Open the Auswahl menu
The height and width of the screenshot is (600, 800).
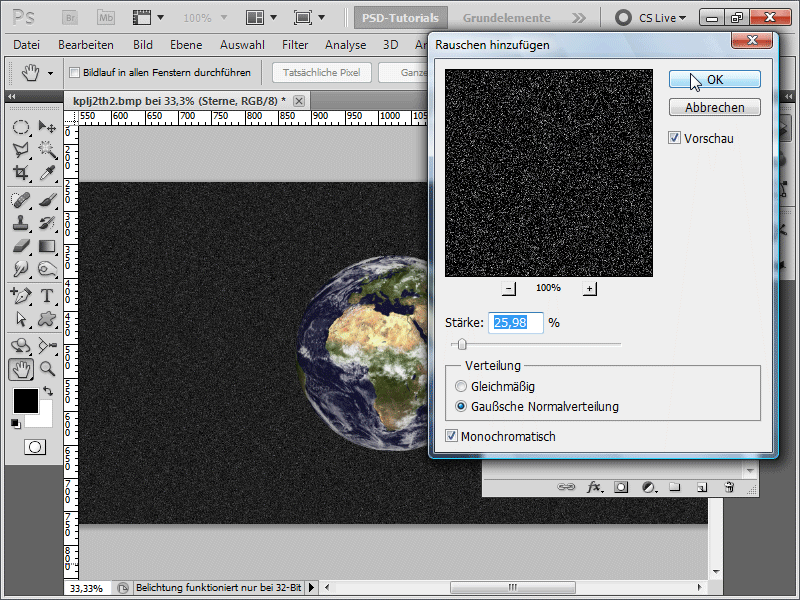click(242, 45)
